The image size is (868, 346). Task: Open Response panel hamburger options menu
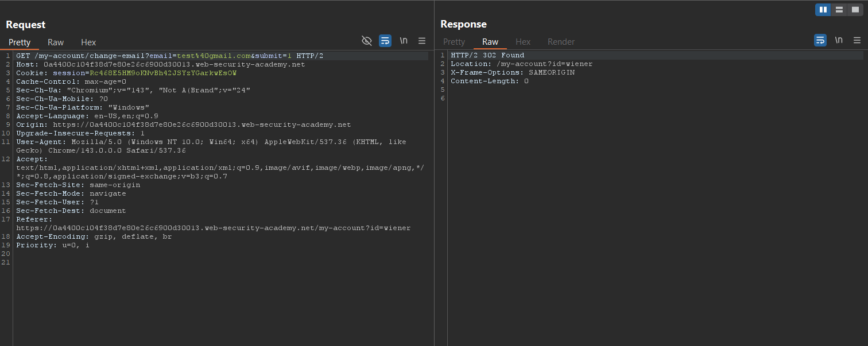[x=857, y=40]
